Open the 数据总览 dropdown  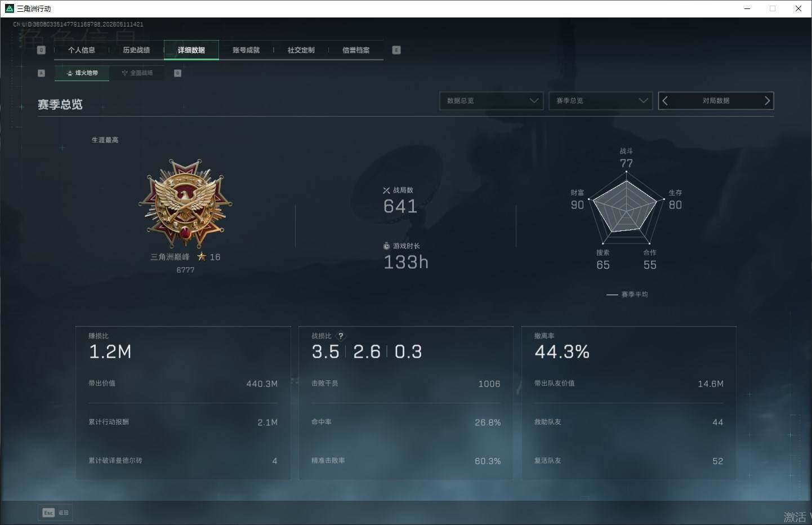[x=492, y=101]
